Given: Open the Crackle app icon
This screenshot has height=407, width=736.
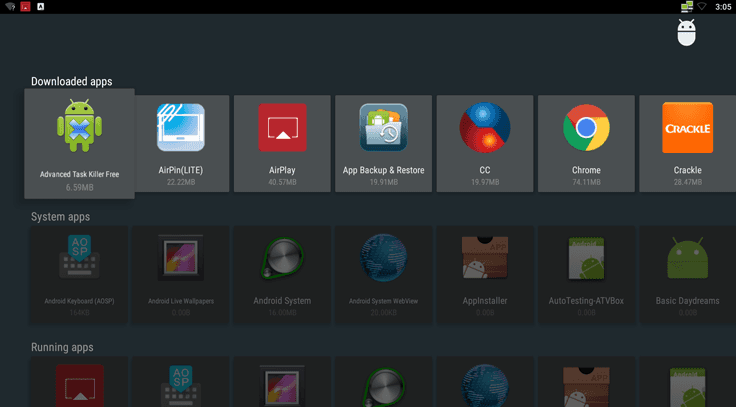Looking at the screenshot, I should pyautogui.click(x=688, y=127).
